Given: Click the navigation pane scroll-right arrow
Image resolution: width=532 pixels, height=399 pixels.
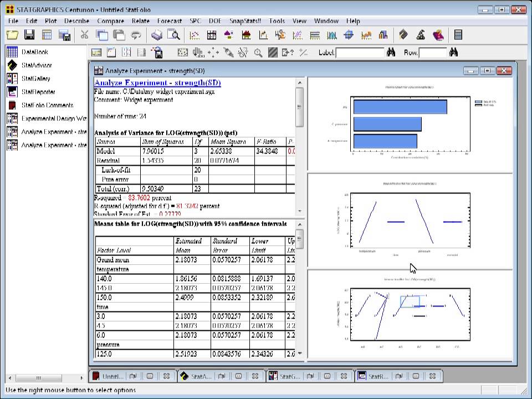Looking at the screenshot, I should (81, 377).
